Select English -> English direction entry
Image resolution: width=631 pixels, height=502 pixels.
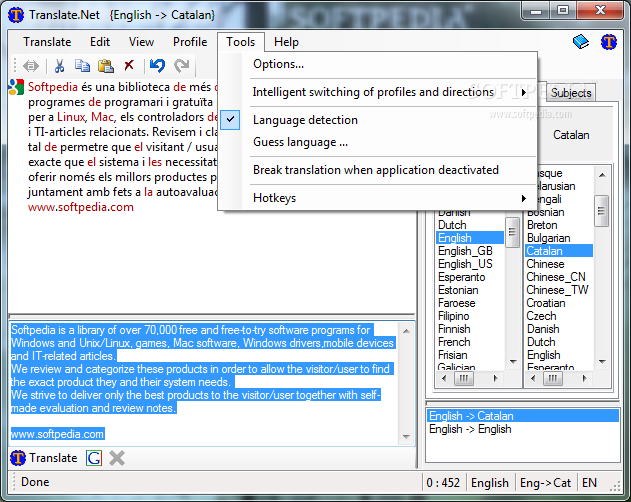point(522,429)
